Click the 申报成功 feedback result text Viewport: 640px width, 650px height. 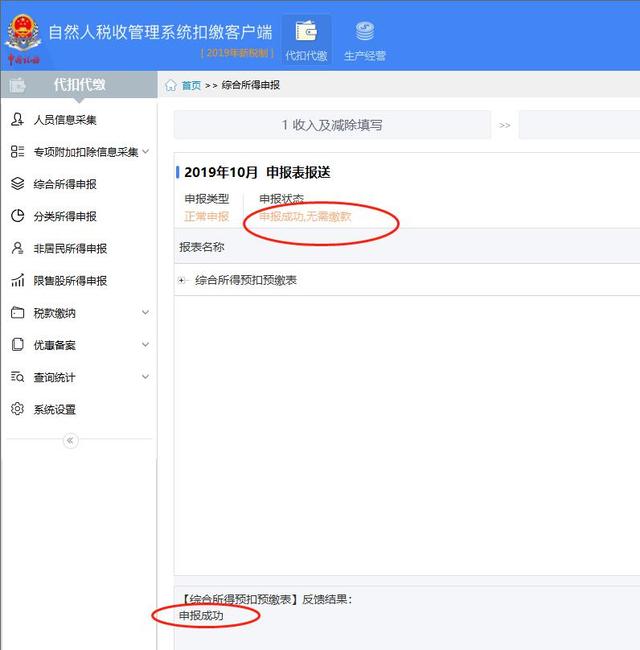point(201,616)
